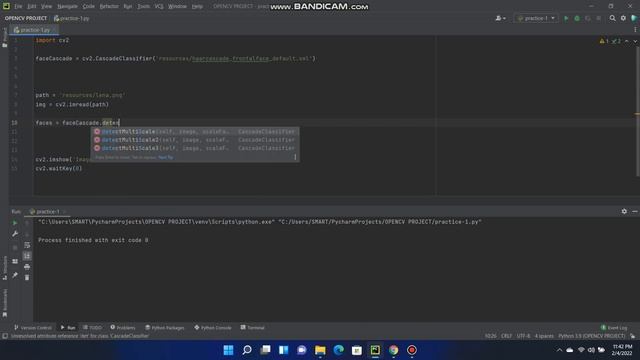Click OPENCV PROJECT breadcrumb in navigation bar

coord(26,18)
